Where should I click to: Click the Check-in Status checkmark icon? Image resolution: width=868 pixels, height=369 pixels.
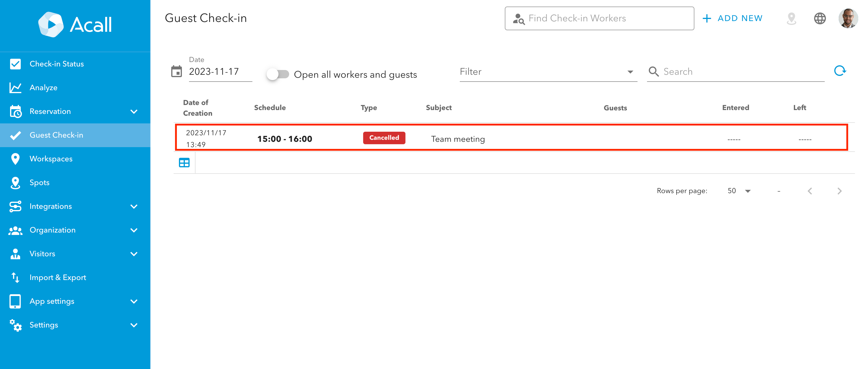click(x=15, y=64)
